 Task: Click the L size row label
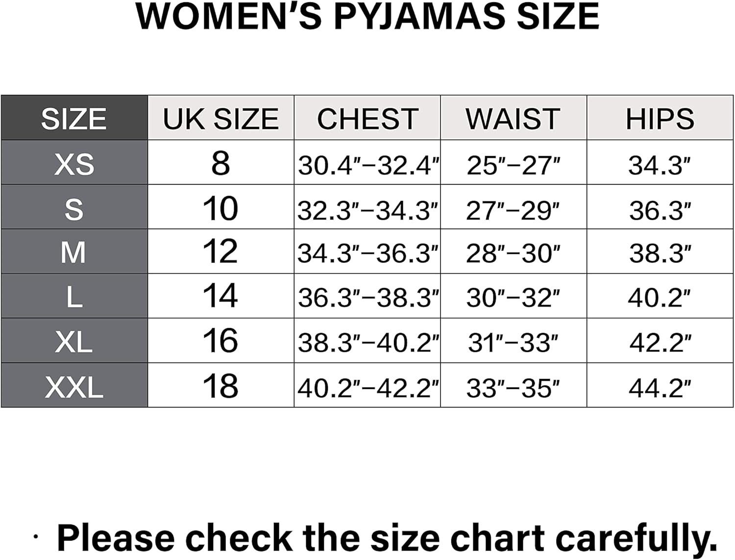pos(74,297)
